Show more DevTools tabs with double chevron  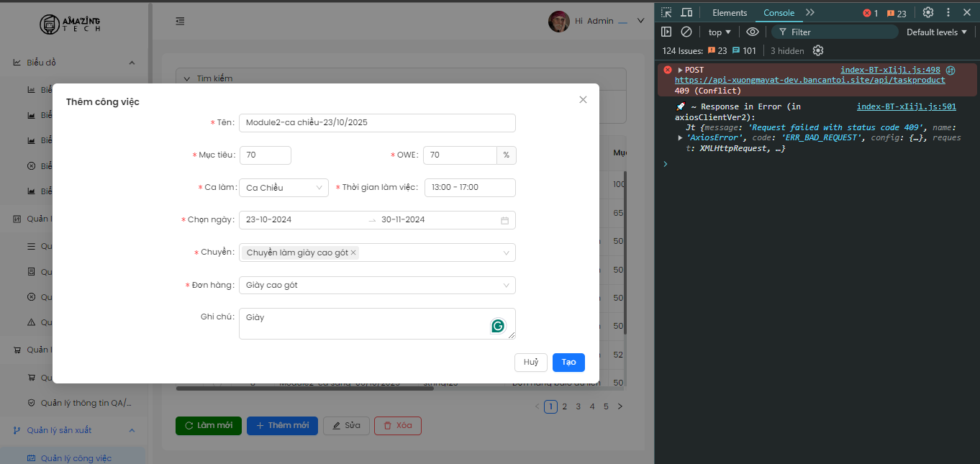tap(810, 12)
